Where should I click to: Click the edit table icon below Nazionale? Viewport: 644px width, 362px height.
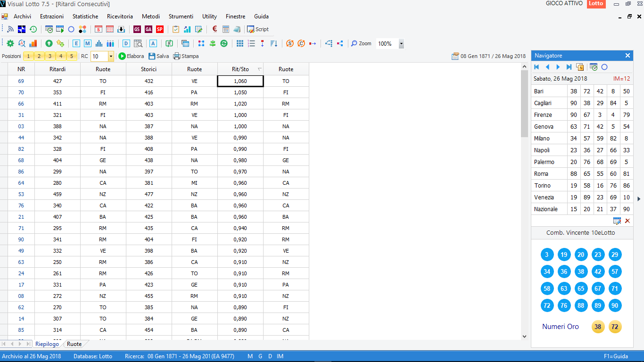point(617,221)
